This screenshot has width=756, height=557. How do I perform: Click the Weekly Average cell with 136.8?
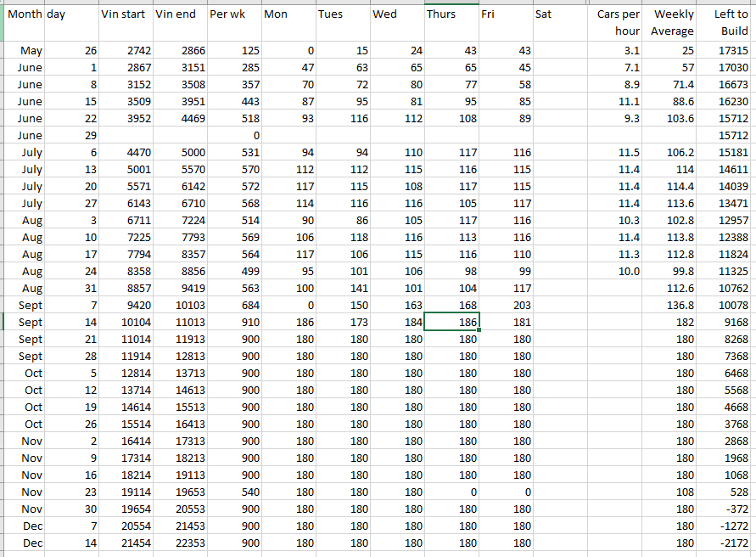[x=669, y=306]
